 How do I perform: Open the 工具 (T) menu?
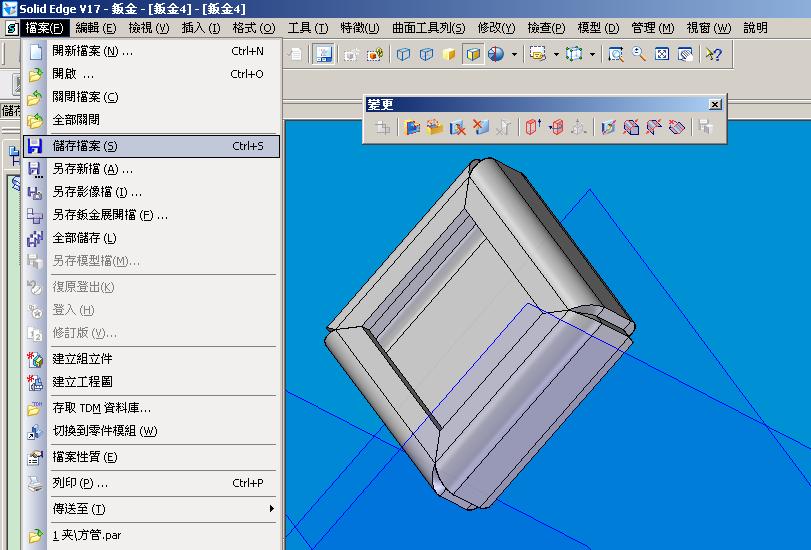point(308,28)
